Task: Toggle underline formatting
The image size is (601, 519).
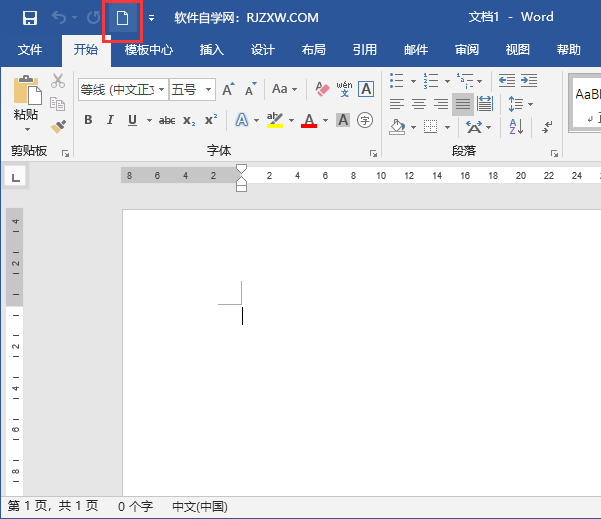Action: [x=132, y=120]
